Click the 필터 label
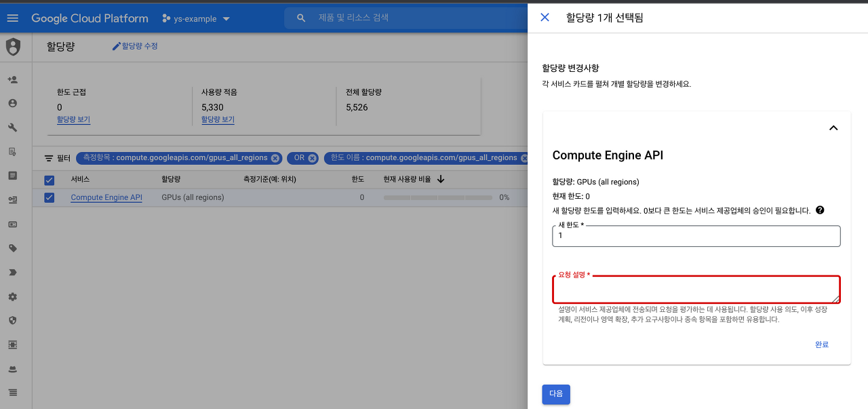Image resolution: width=868 pixels, height=409 pixels. (x=64, y=158)
